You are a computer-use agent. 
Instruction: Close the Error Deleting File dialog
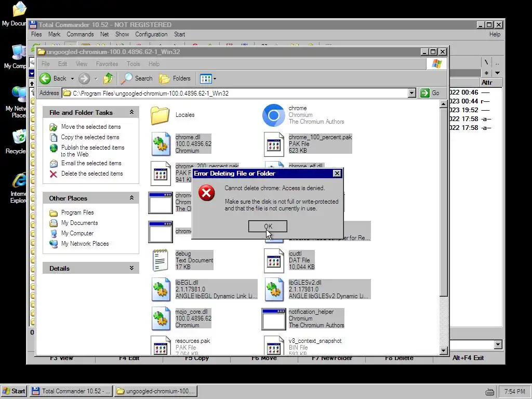click(337, 174)
